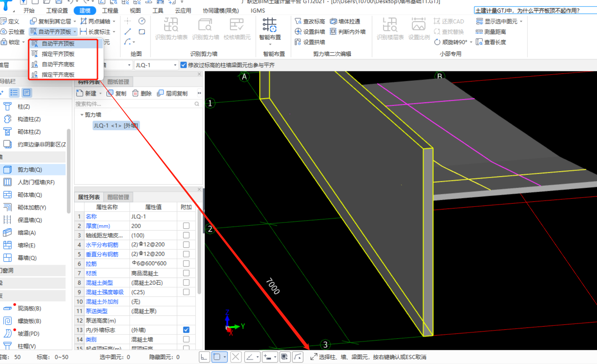597x364 pixels.
Task: Tick the 附加 checkbox for 混凝土强度等级
Action: pyautogui.click(x=186, y=292)
